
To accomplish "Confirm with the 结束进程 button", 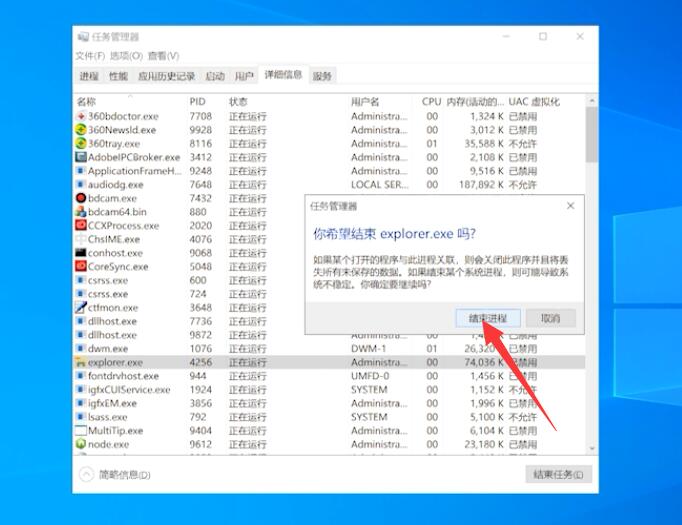I will click(488, 318).
